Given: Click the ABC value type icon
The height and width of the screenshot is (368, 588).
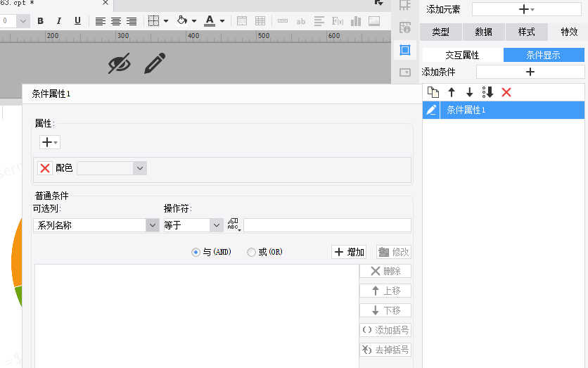Looking at the screenshot, I should [234, 224].
